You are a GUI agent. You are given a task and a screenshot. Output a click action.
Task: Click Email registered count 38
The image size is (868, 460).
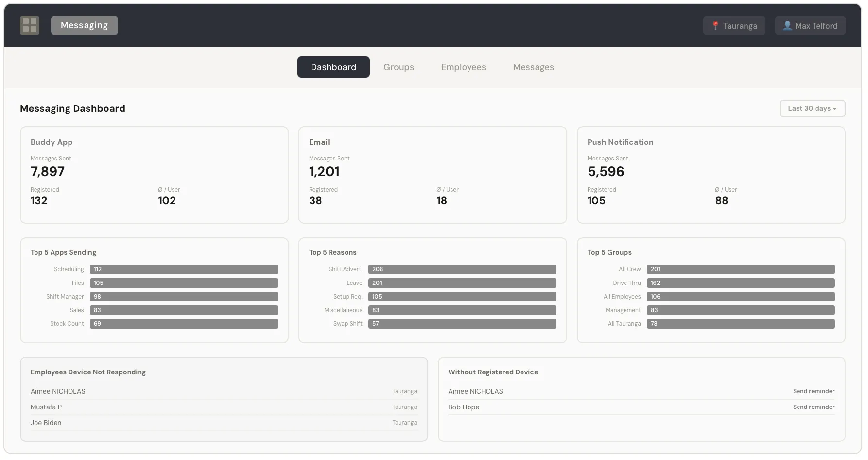315,201
